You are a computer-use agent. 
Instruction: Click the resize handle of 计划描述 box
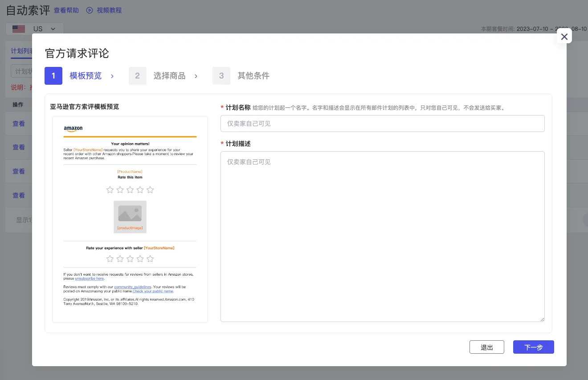pos(542,319)
